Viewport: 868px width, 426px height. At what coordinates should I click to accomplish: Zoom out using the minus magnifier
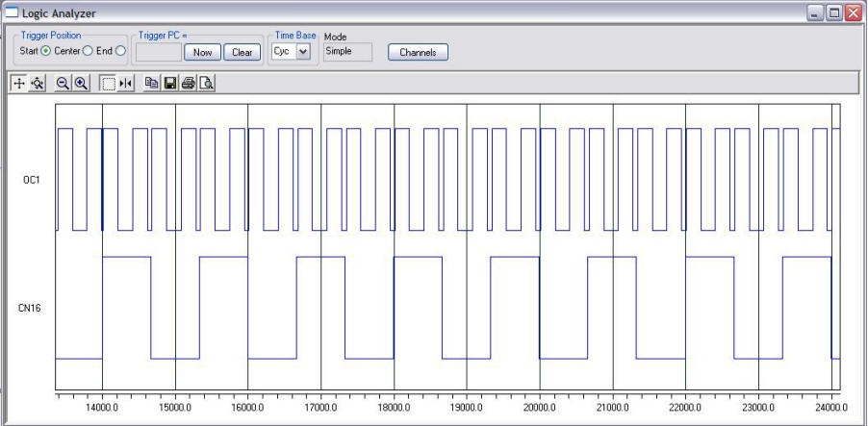coord(64,84)
